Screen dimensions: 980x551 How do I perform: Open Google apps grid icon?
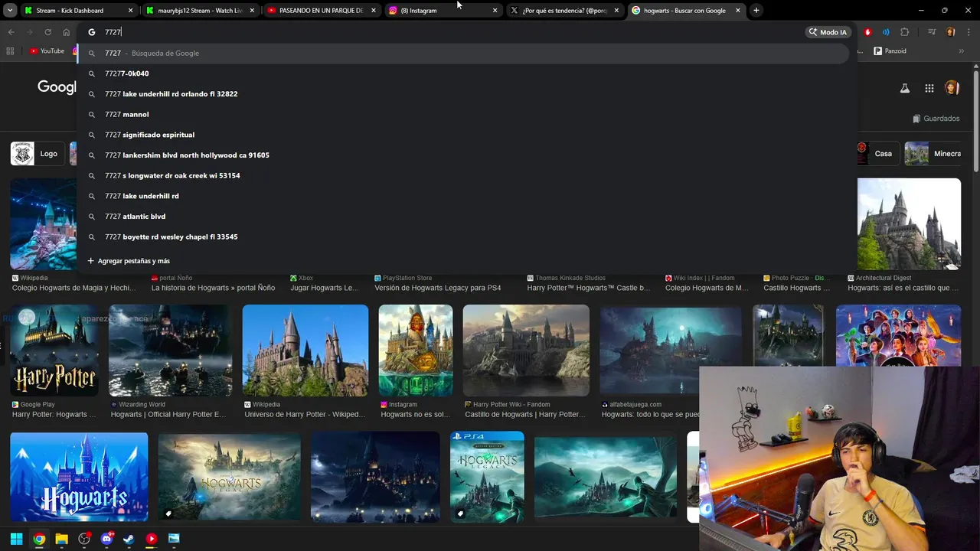(x=929, y=88)
